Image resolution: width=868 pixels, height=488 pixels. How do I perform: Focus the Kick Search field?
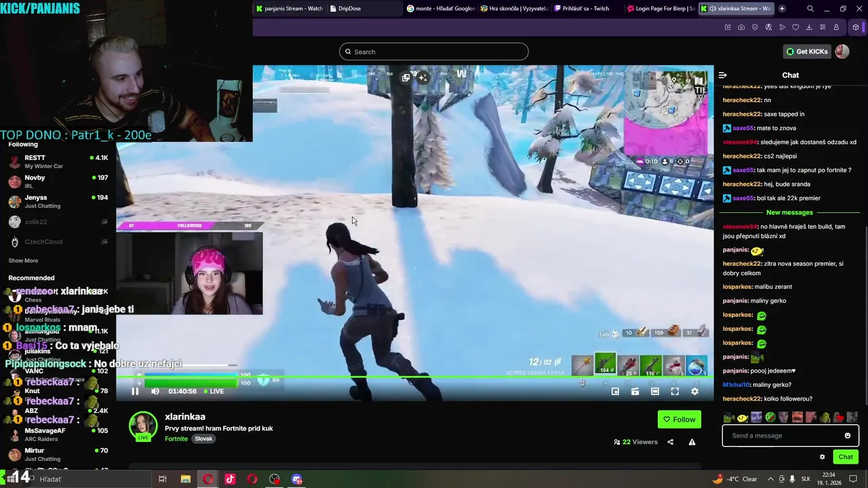click(x=434, y=52)
